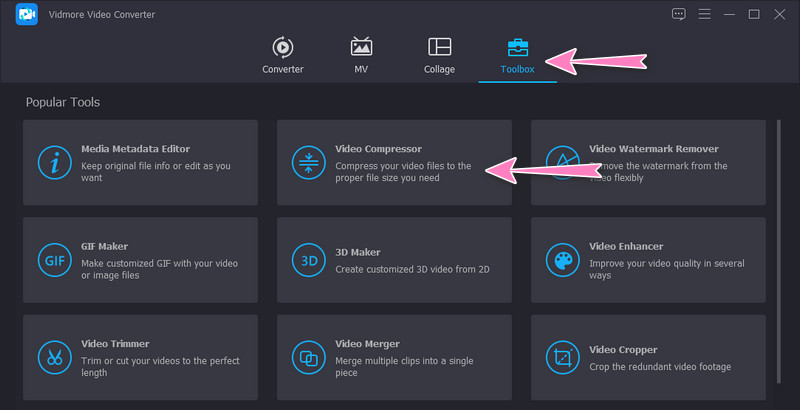Click the Vidmore app logo in title bar
Screen dimensions: 800x410
pos(27,15)
